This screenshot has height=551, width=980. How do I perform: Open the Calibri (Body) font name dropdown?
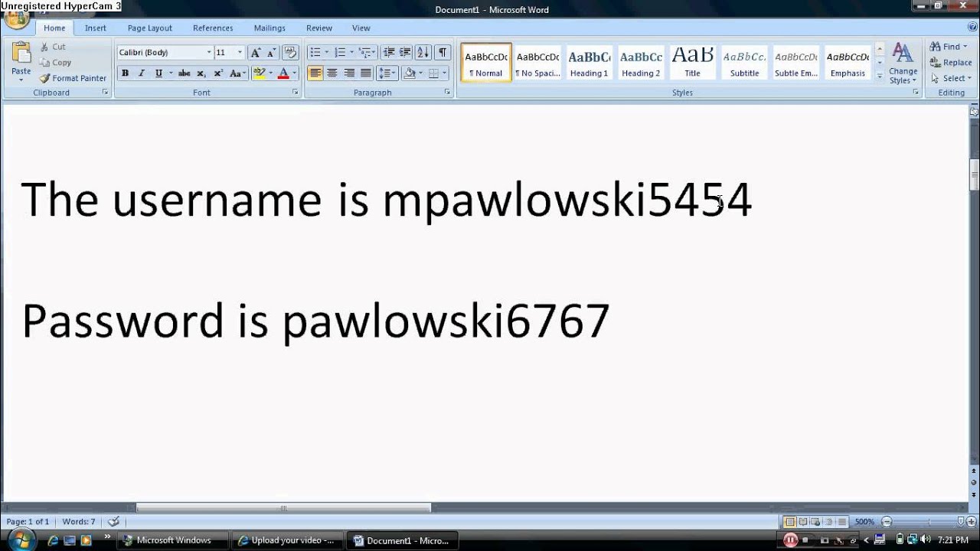click(x=209, y=52)
